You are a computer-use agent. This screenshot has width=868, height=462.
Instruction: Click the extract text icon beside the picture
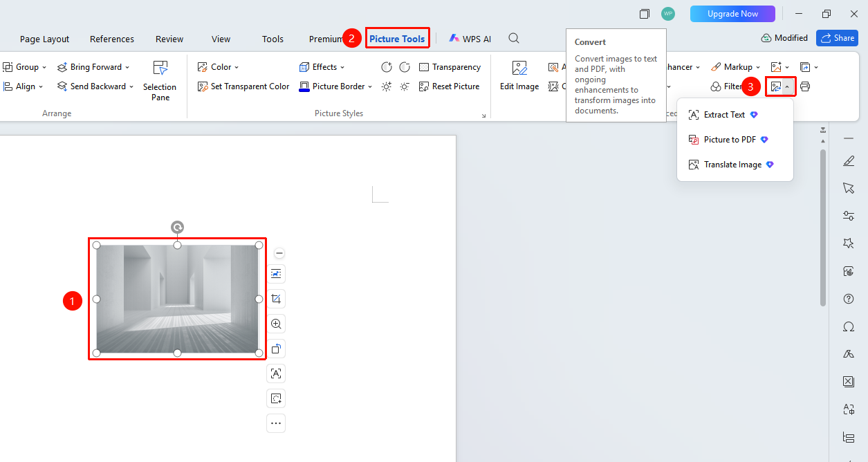pos(276,373)
